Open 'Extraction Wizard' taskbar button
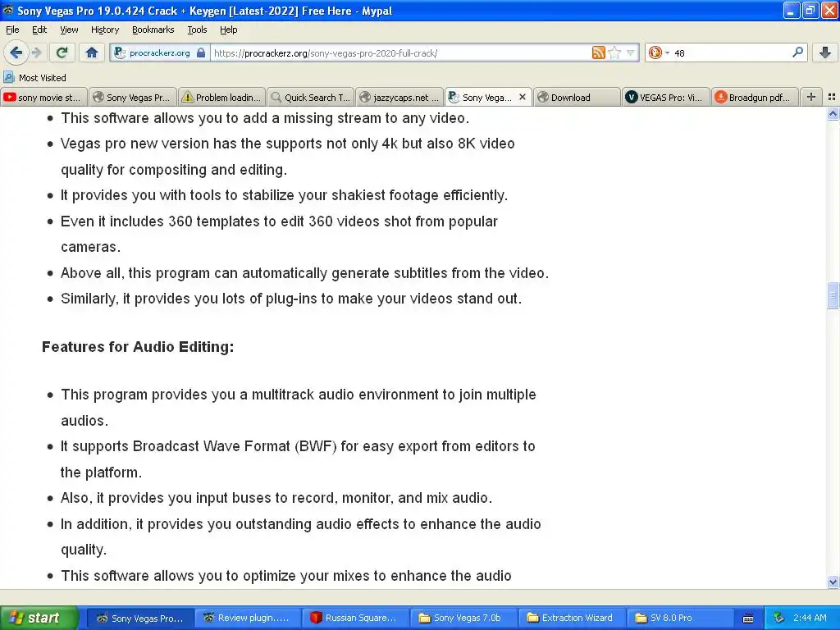 (571, 618)
